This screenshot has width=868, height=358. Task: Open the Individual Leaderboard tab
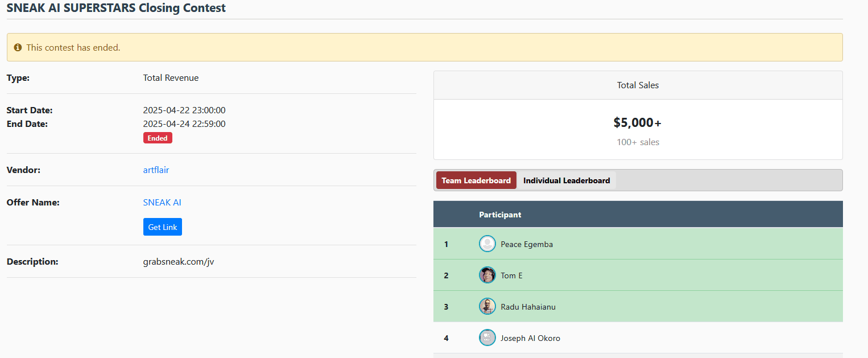tap(566, 180)
